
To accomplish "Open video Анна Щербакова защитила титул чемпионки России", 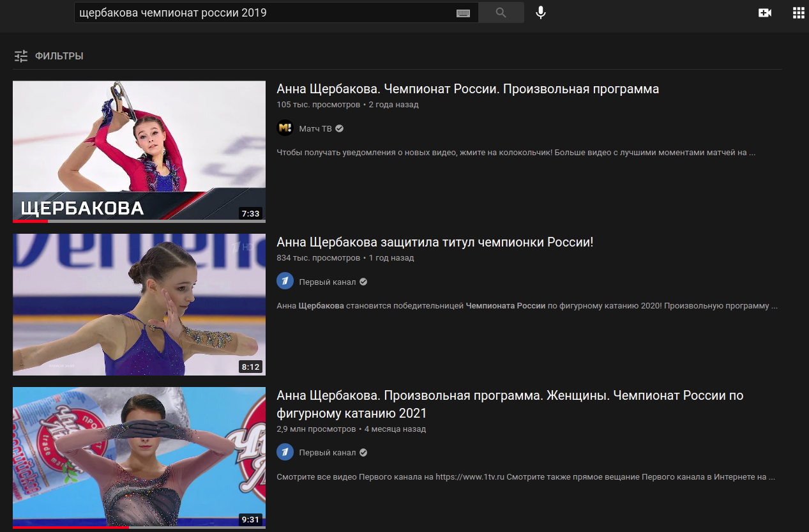I will point(435,242).
